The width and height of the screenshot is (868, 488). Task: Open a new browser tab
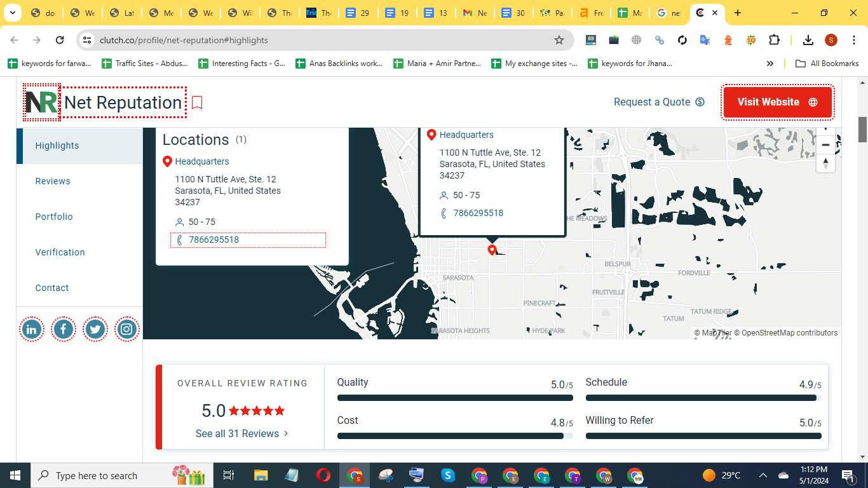(738, 13)
